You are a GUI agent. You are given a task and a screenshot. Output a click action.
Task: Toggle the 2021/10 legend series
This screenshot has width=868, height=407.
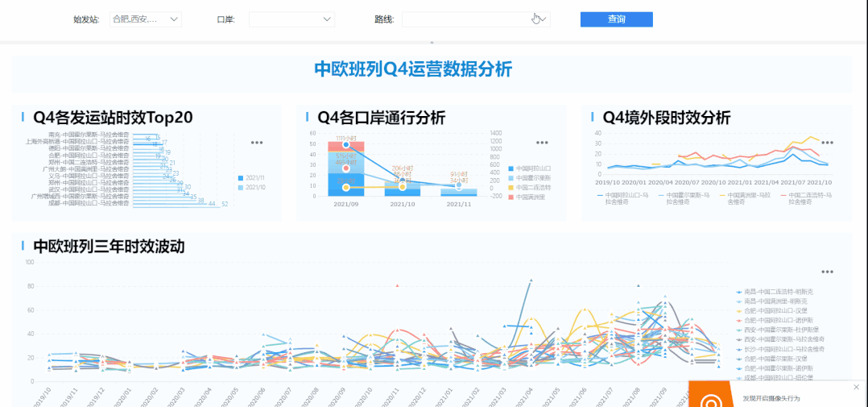[x=253, y=188]
